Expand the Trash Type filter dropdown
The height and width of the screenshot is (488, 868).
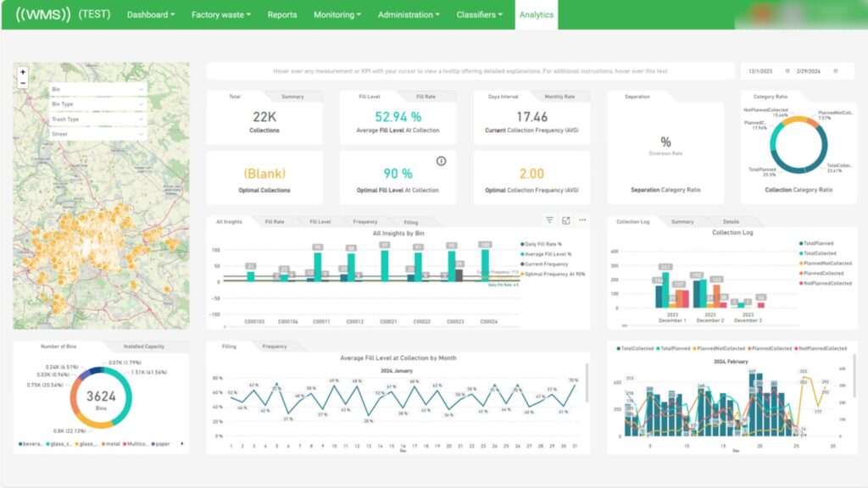click(98, 119)
